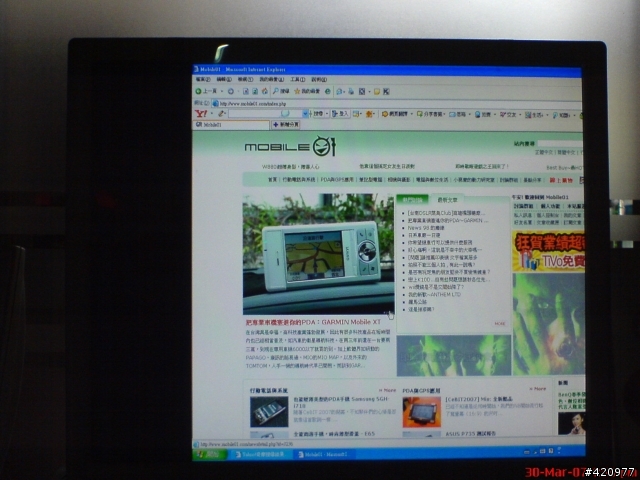Click the Home icon in IE toolbar

tap(264, 91)
